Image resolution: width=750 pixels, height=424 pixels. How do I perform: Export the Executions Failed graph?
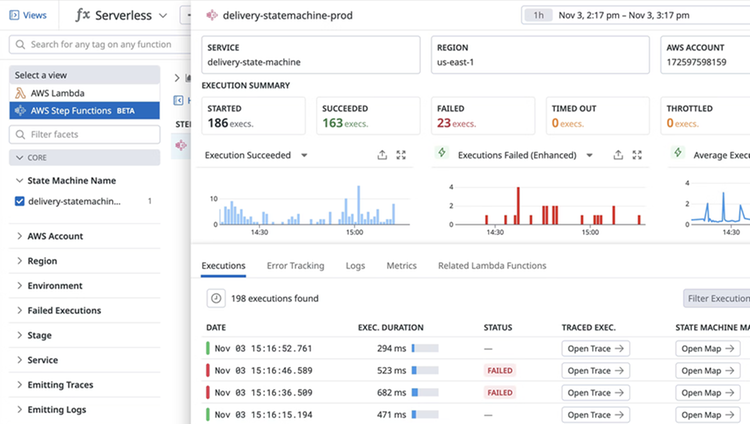pyautogui.click(x=618, y=155)
